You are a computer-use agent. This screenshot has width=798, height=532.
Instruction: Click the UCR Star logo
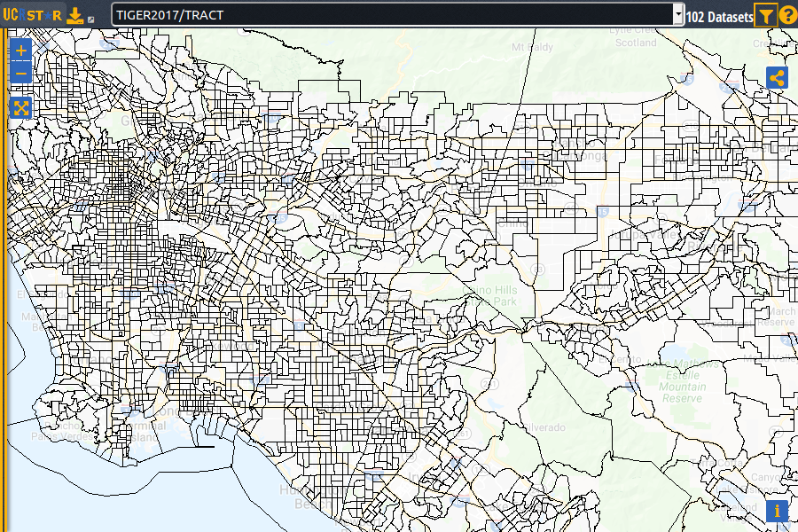click(x=33, y=15)
